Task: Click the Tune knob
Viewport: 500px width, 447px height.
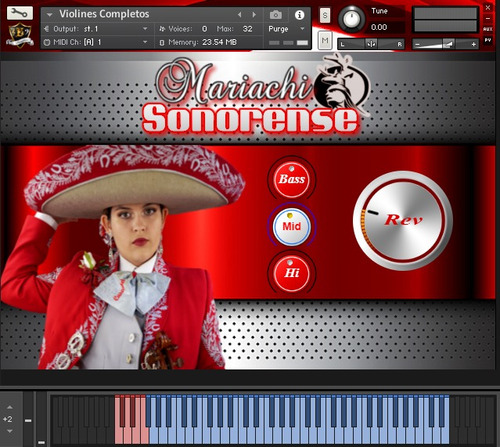Action: (x=351, y=20)
